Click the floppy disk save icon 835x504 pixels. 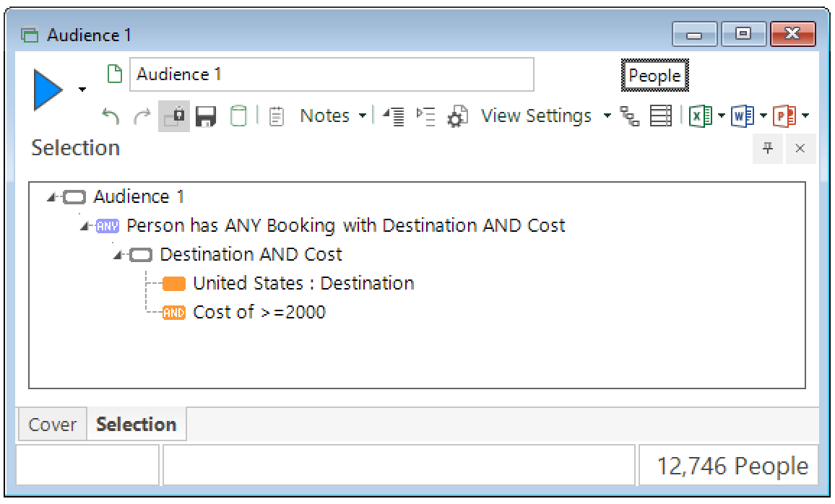click(x=206, y=116)
